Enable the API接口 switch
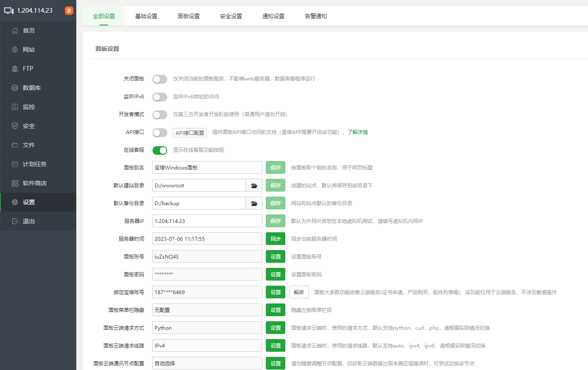 (160, 133)
